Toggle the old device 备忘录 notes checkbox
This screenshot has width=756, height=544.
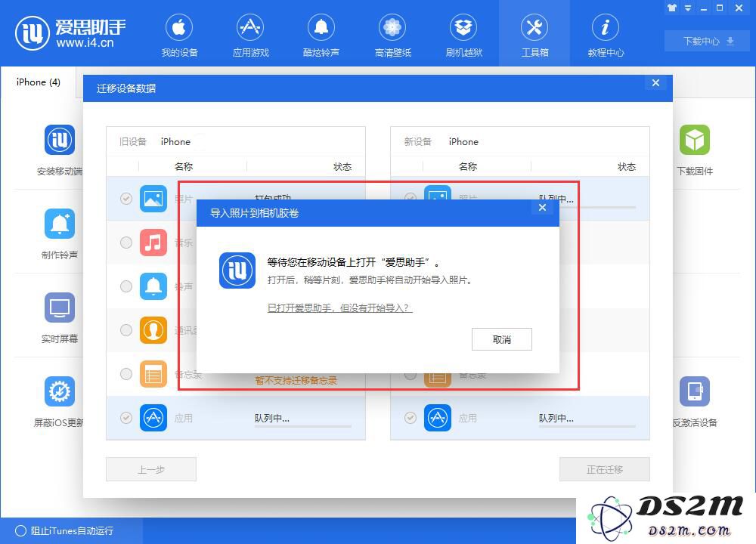(125, 374)
